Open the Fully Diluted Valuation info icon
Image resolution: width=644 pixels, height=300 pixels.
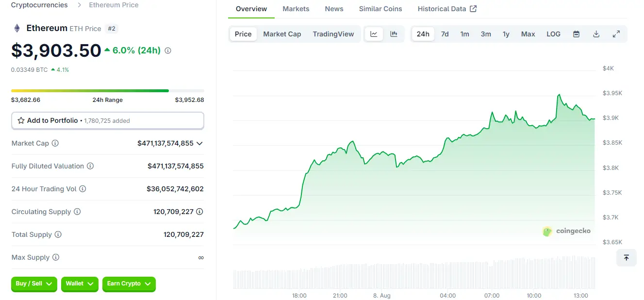[x=90, y=166]
